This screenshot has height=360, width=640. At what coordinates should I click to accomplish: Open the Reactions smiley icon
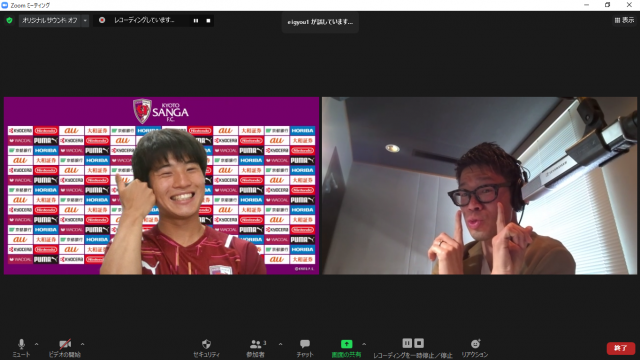[x=475, y=344]
